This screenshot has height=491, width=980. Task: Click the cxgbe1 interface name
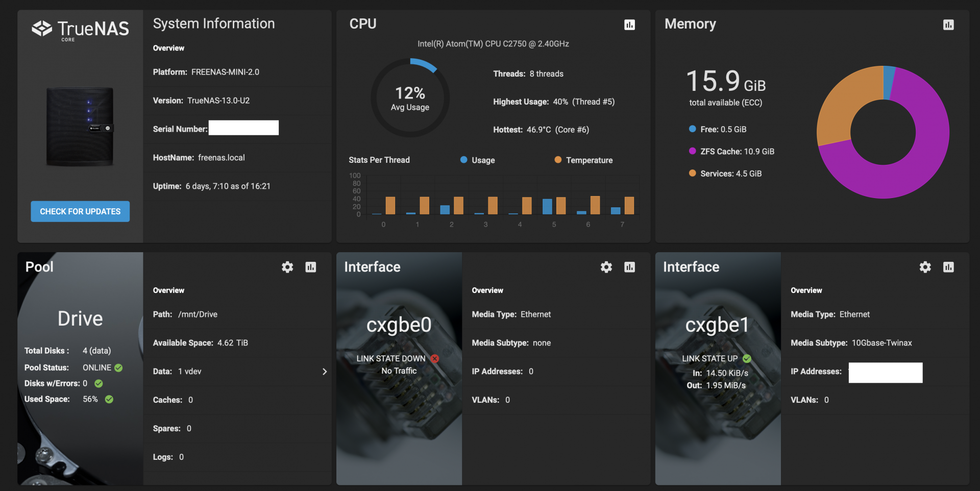pos(717,325)
